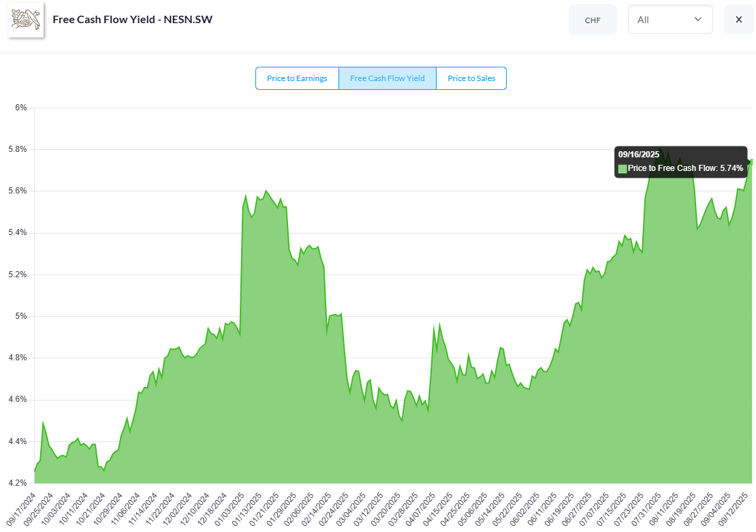Click the 09/17/2024 date axis label
This screenshot has height=532, width=756.
pyautogui.click(x=22, y=509)
